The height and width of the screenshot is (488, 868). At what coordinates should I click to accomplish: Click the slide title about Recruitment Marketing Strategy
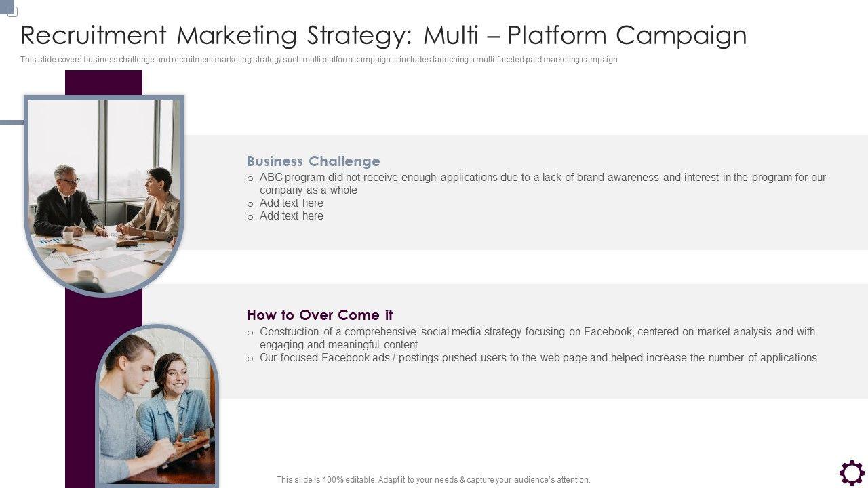click(384, 35)
